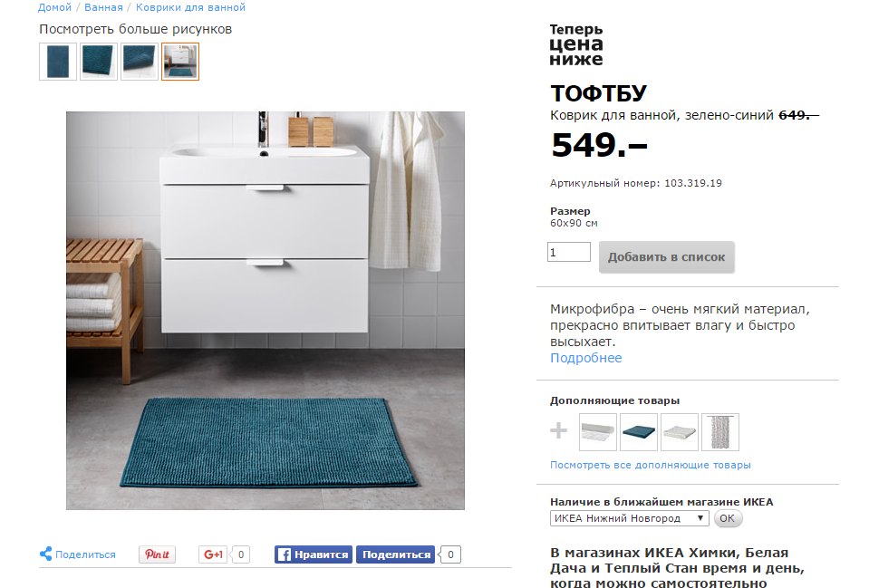
Task: Click the Pinterest Pin it button
Action: (157, 554)
